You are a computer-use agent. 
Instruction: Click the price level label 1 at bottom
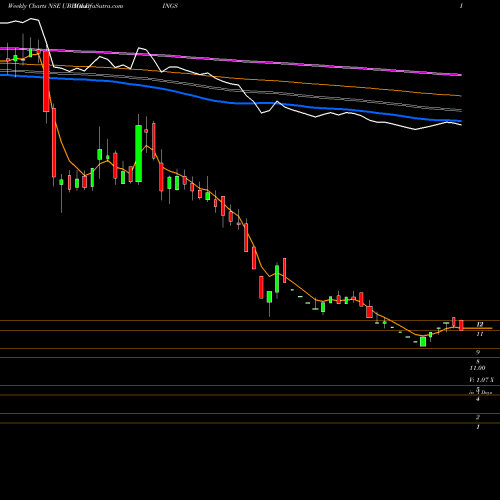(478, 427)
